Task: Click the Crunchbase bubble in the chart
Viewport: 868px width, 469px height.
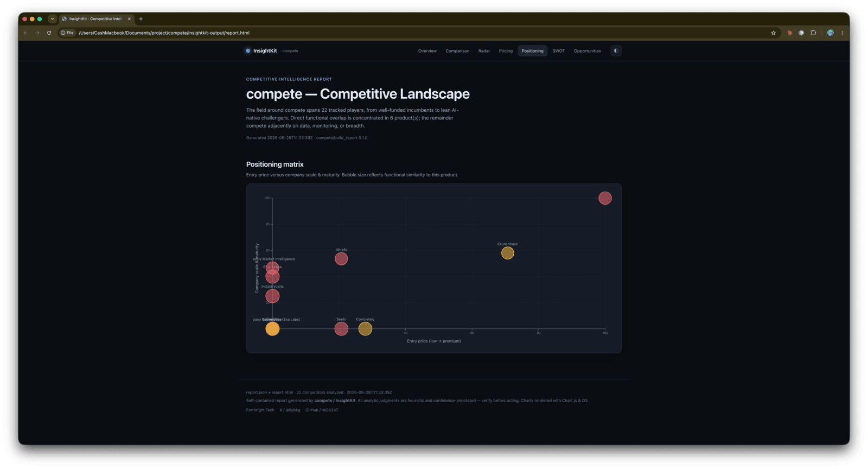Action: point(508,253)
